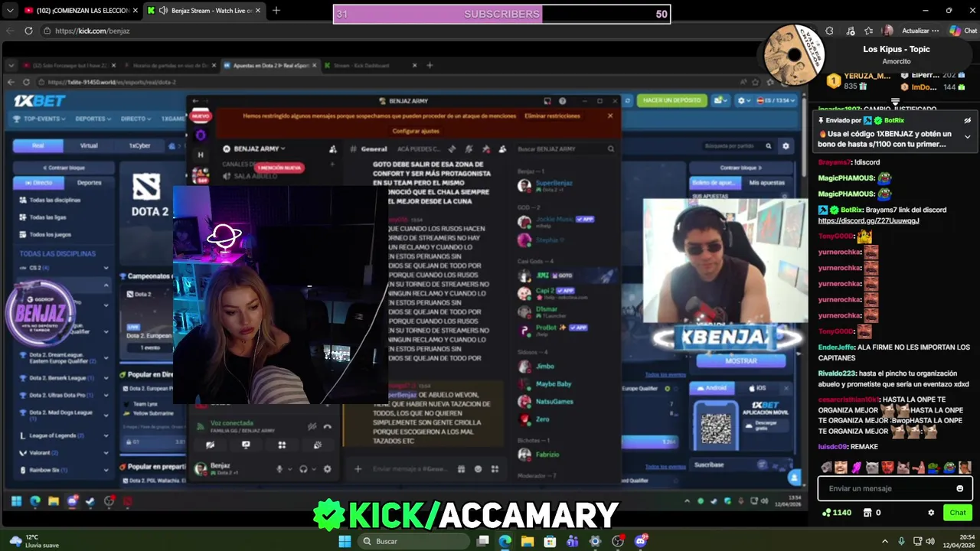Click the Windows taskbar Buscar search box
Viewport: 980px width, 551px height.
coord(413,541)
